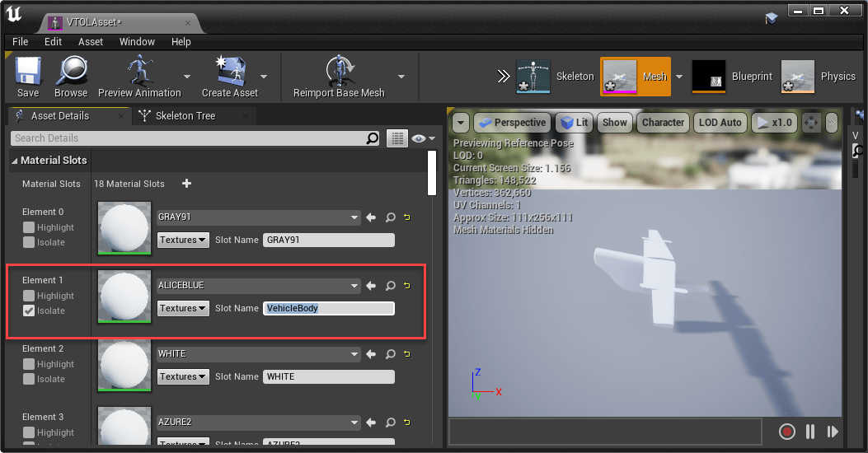Enable Isolate for Element 0
868x453 pixels.
(29, 242)
